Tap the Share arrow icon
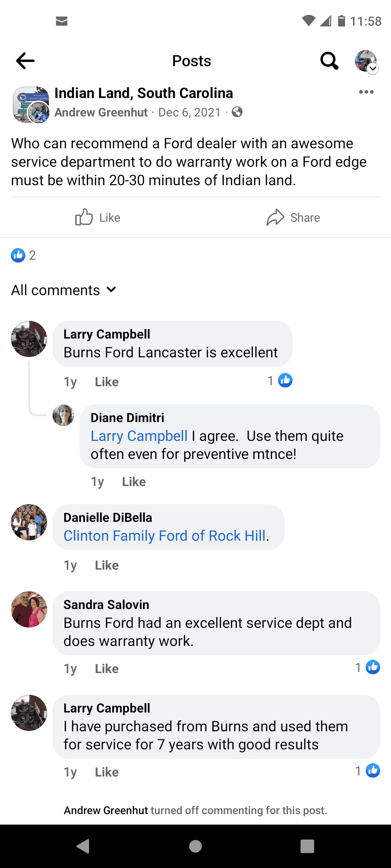391x868 pixels. click(x=275, y=217)
